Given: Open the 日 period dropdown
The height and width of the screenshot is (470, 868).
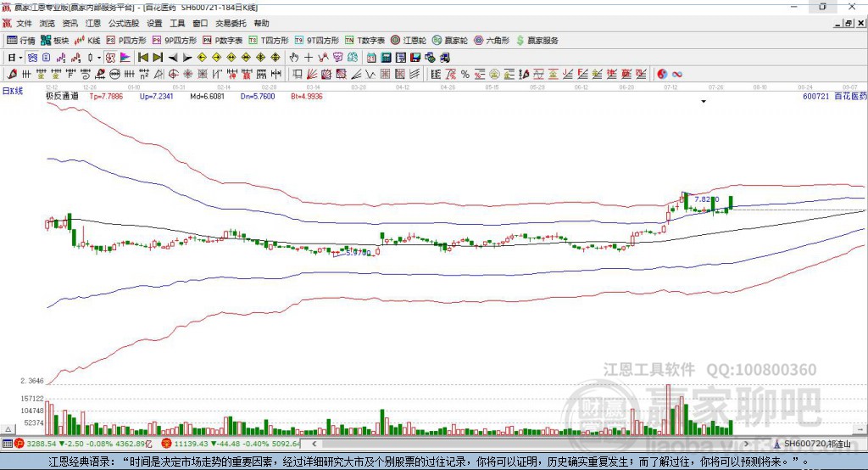Looking at the screenshot, I should point(15,58).
